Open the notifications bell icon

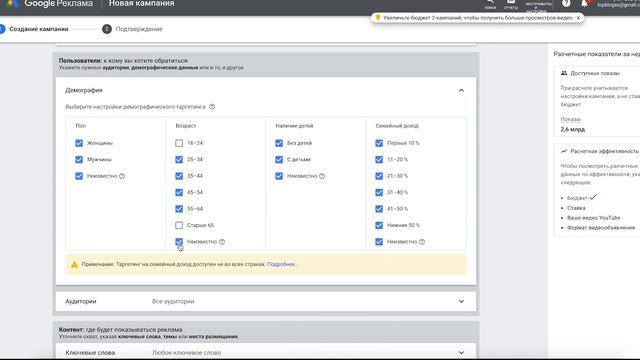(584, 3)
